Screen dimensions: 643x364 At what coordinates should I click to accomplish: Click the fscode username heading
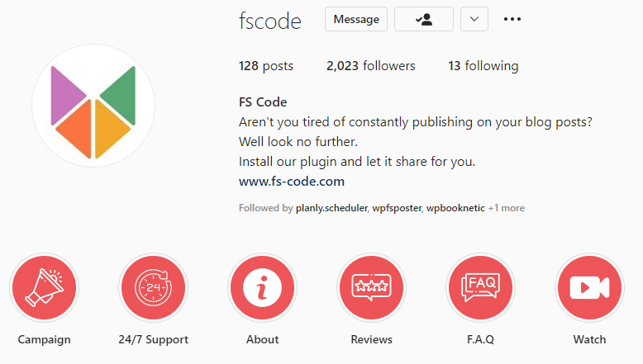[269, 21]
